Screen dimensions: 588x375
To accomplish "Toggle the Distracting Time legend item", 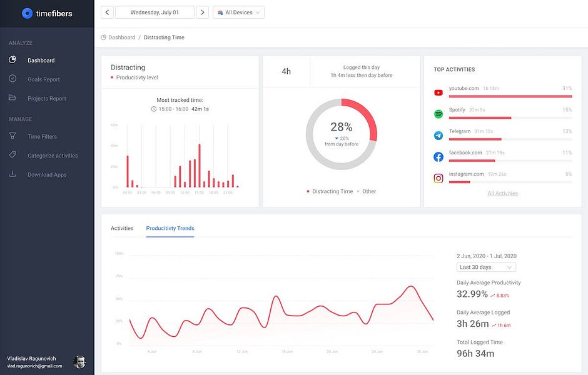I will [x=330, y=191].
